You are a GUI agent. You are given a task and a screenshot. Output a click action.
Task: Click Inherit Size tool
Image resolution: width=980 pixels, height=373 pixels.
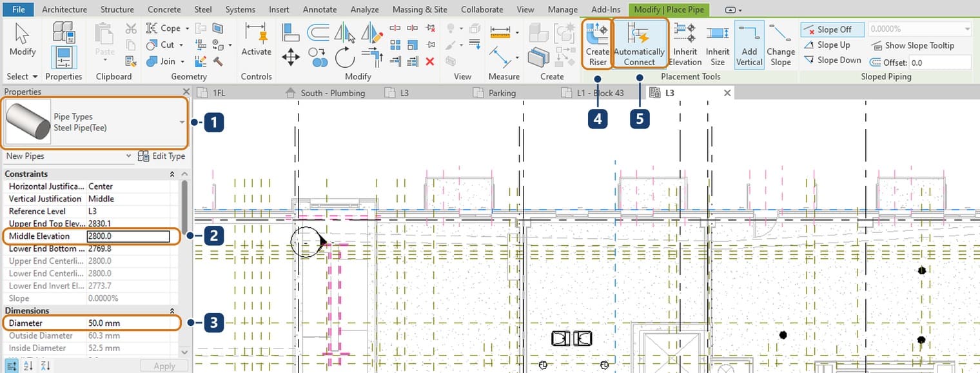point(718,44)
